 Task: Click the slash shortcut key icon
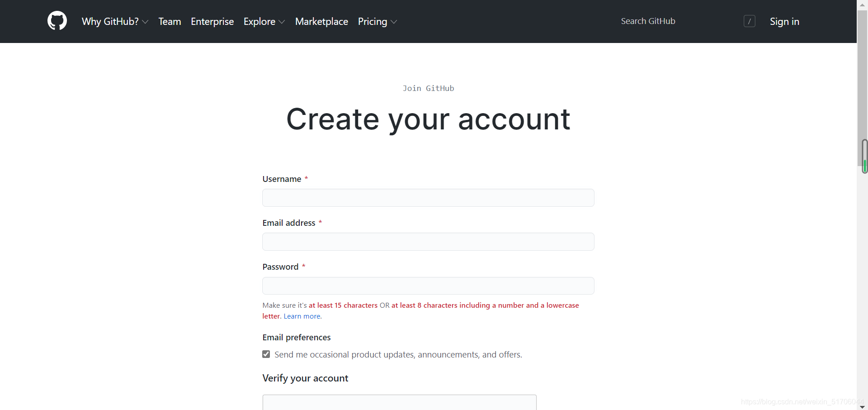pos(749,21)
